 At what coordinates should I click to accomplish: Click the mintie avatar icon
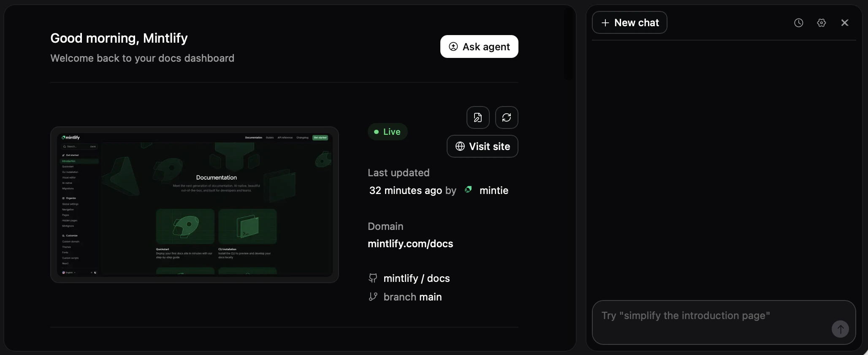[468, 190]
